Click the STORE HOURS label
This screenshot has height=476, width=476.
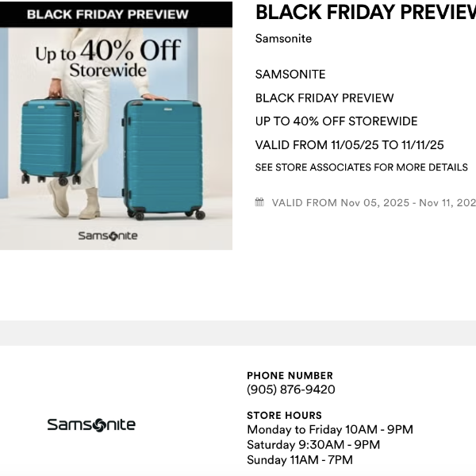[x=284, y=415]
